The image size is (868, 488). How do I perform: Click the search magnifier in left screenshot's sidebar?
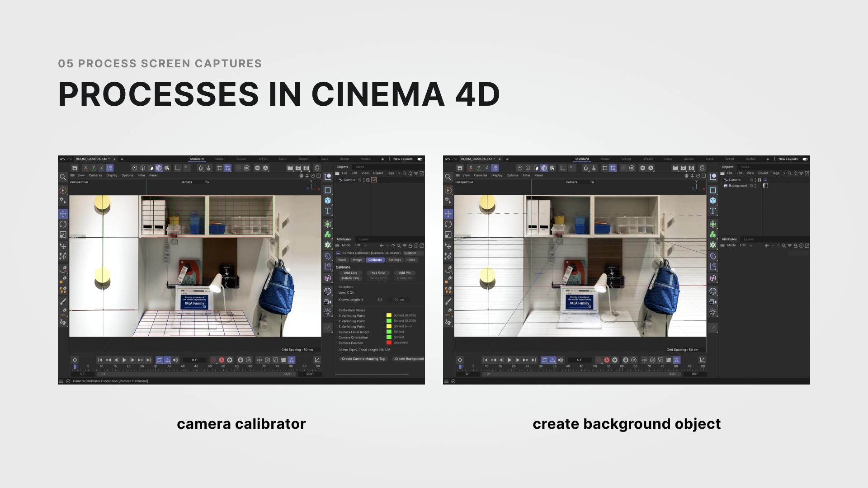[63, 177]
